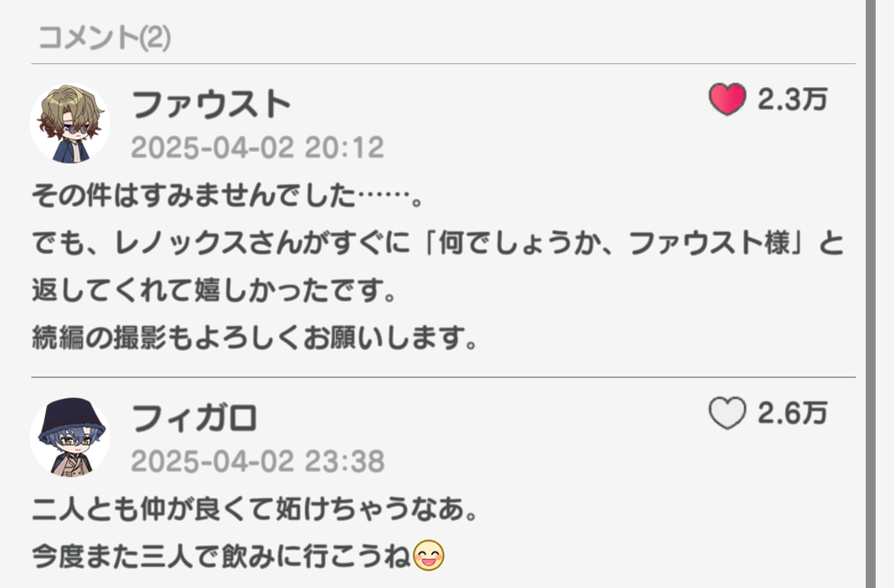This screenshot has height=588, width=894.
Task: Click the username ファウスト
Action: tap(212, 105)
